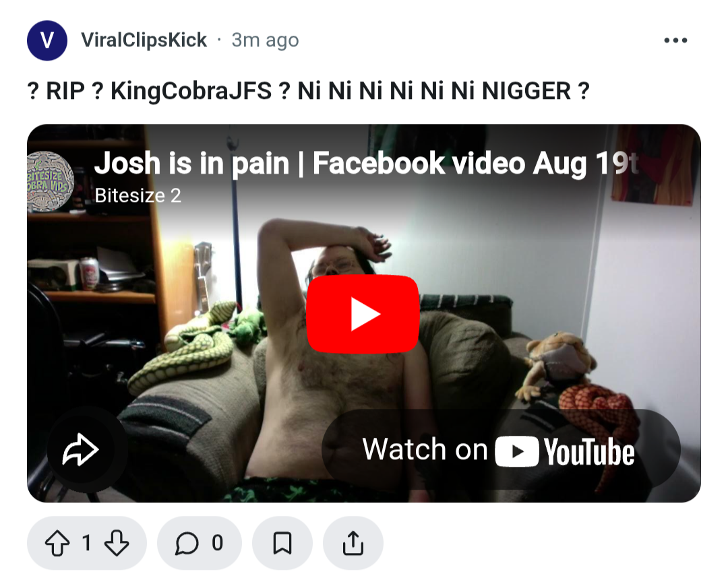Open ViralClipsKick's profile by username
Screen dimensions: 728x586
tap(144, 40)
